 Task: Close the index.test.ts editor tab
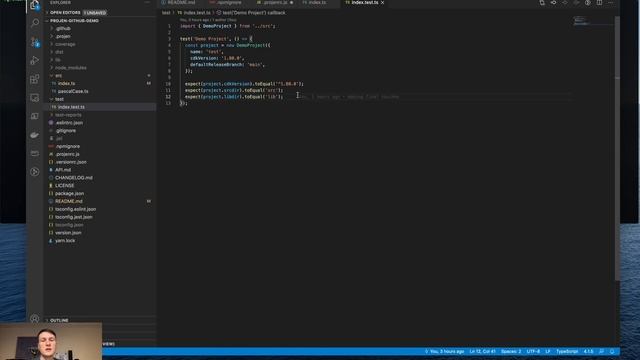[382, 3]
